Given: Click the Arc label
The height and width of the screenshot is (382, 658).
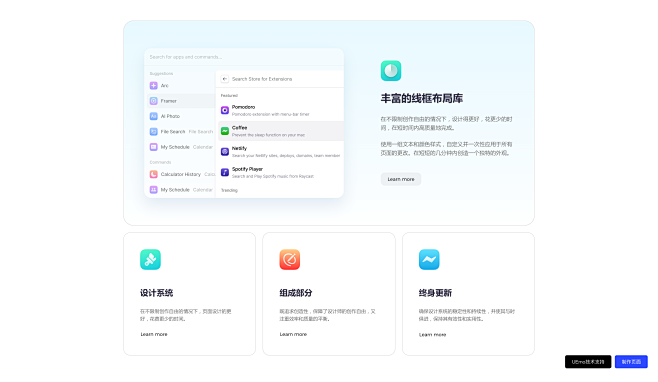Looking at the screenshot, I should tap(164, 86).
